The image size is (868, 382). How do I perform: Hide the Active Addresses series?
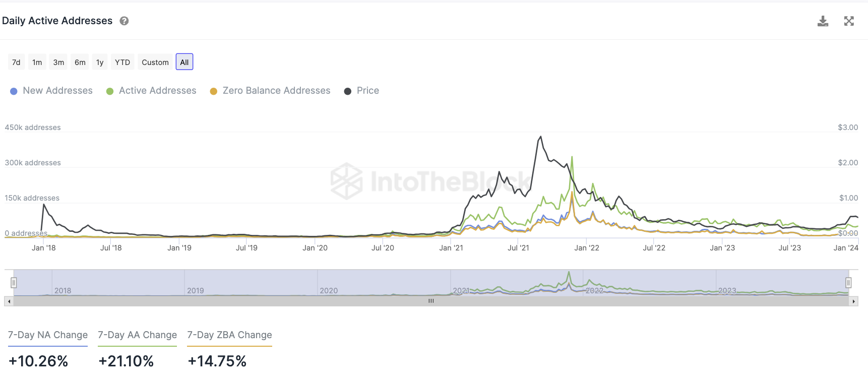(x=151, y=91)
